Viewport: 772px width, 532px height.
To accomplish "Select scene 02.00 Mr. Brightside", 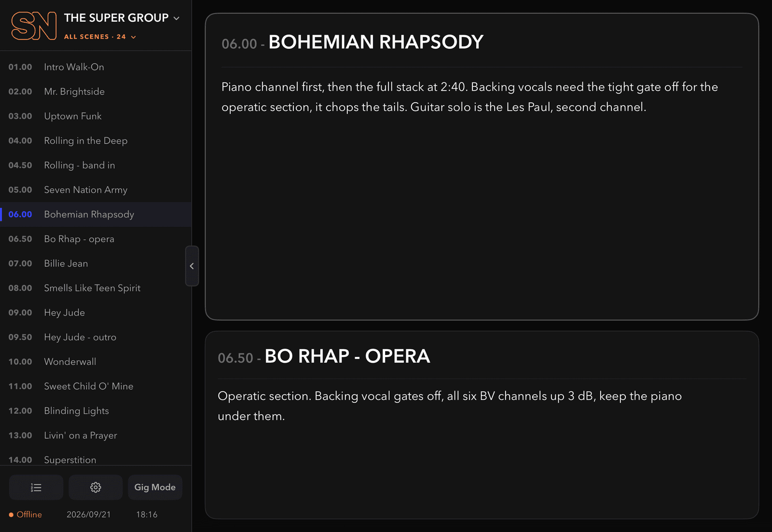I will (96, 92).
